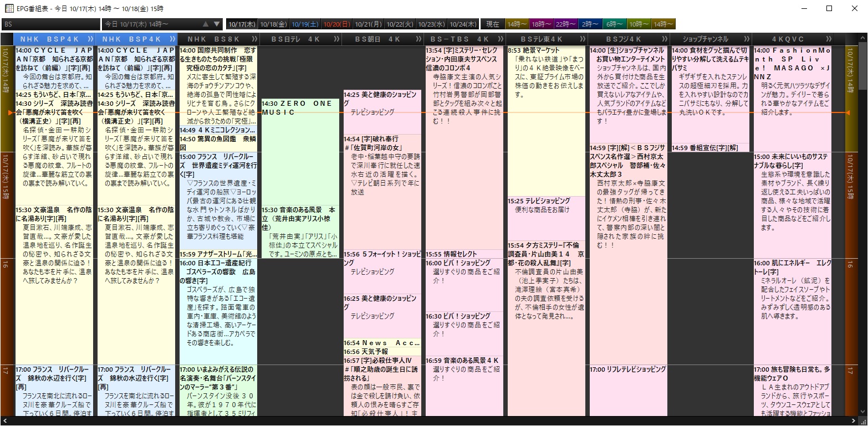Click the chevron on BSフジ4K header
This screenshot has width=868, height=426.
(663, 39)
